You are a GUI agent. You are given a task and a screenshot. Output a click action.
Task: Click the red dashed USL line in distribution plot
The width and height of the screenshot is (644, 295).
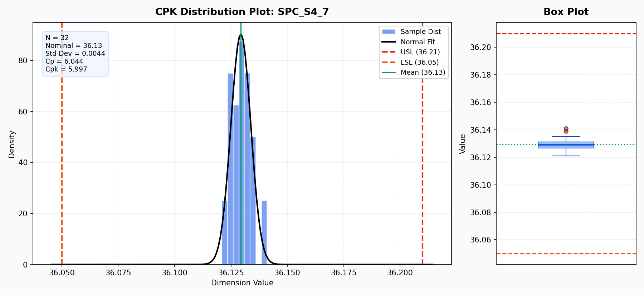coord(423,143)
